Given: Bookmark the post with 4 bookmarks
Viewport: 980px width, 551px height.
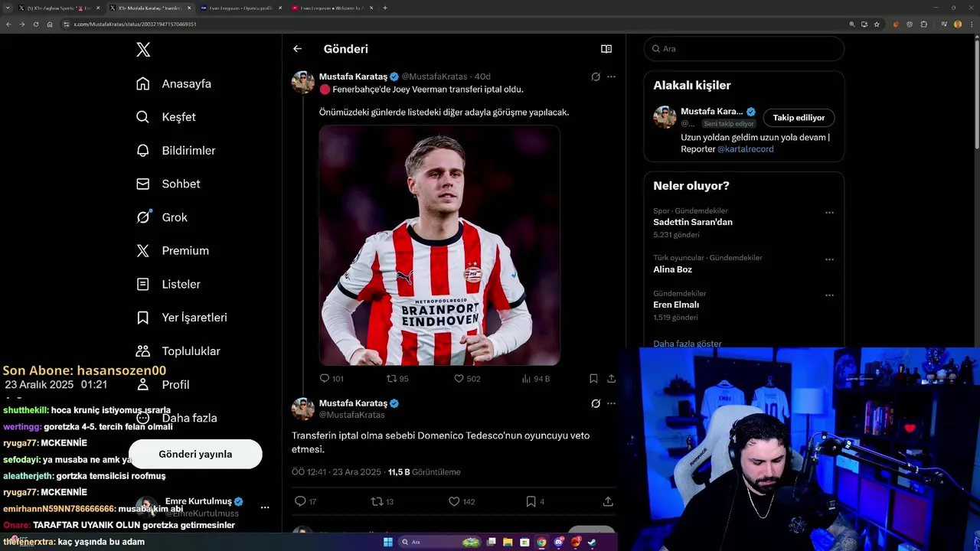Looking at the screenshot, I should click(x=535, y=501).
